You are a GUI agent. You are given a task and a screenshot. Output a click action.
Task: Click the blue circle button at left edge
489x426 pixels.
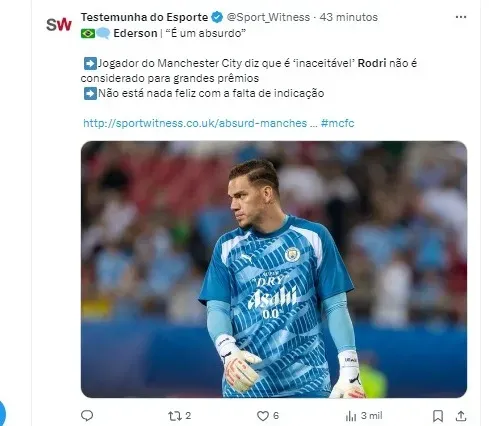click(2, 413)
